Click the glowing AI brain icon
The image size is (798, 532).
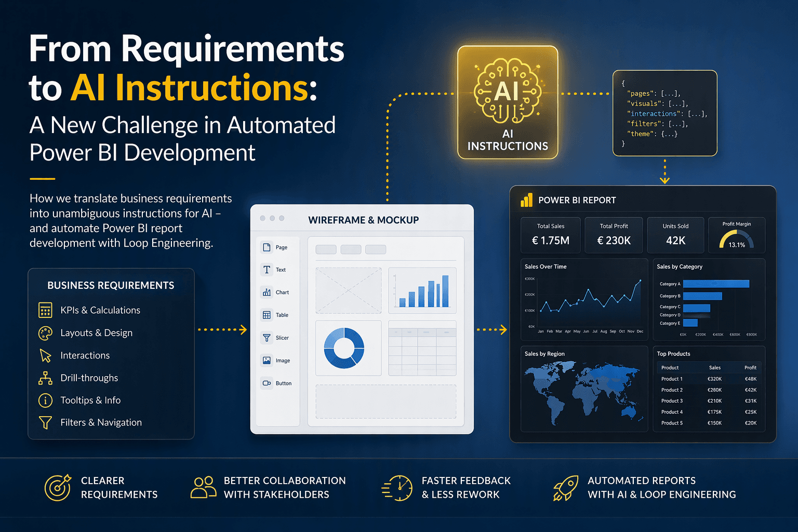pyautogui.click(x=508, y=91)
